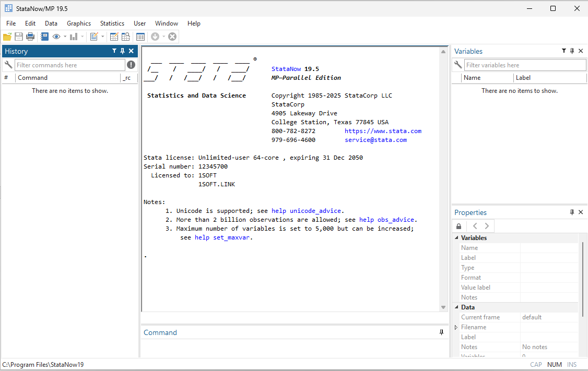Click the C:\Program Files\StataNow19 status path

point(43,365)
